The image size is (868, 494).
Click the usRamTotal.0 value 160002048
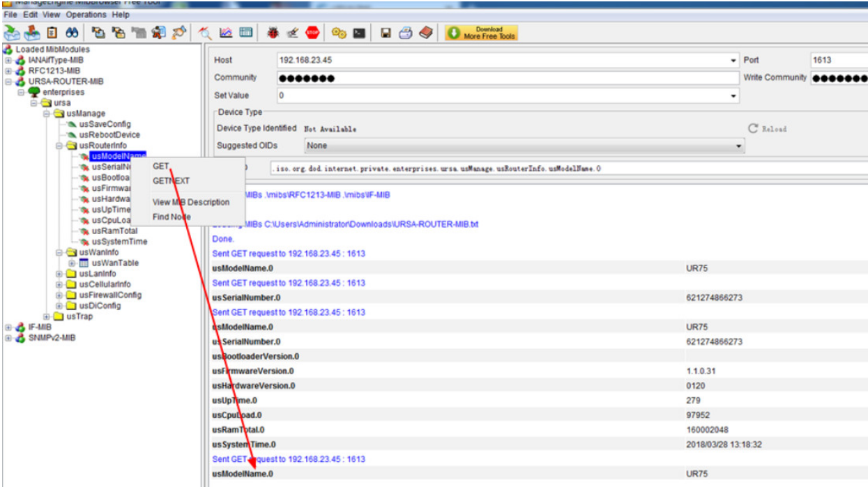pos(707,430)
